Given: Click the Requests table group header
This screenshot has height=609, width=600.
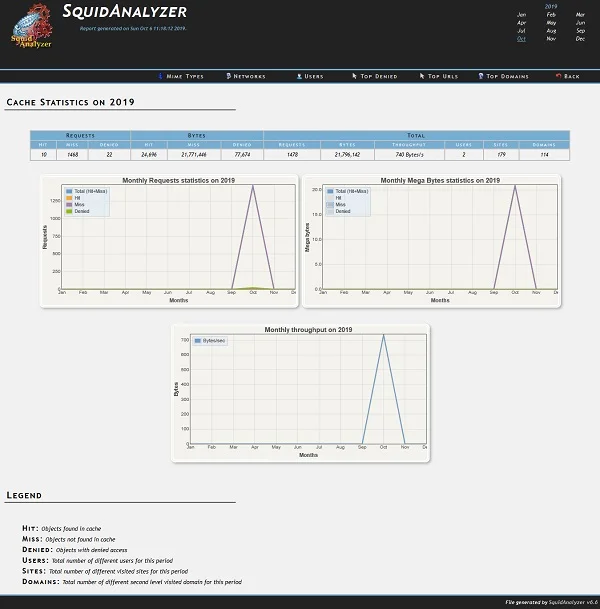Looking at the screenshot, I should pos(80,135).
